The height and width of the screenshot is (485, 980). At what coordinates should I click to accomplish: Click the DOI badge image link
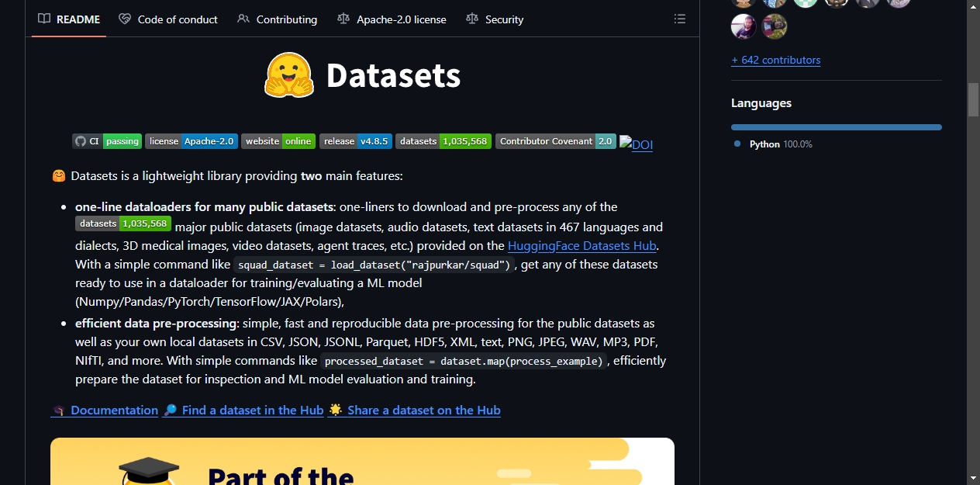tap(636, 144)
